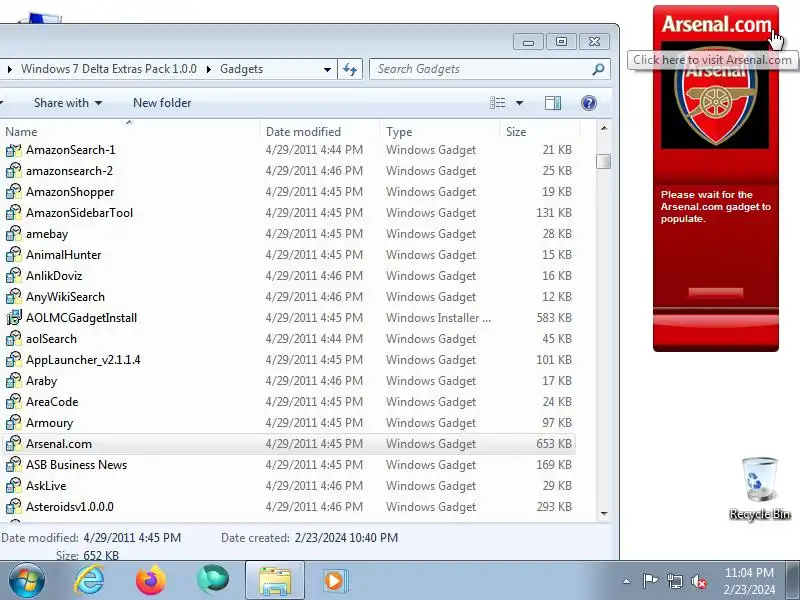Click the Araby gadget file icon
Screen dimensions: 800x600
[14, 381]
